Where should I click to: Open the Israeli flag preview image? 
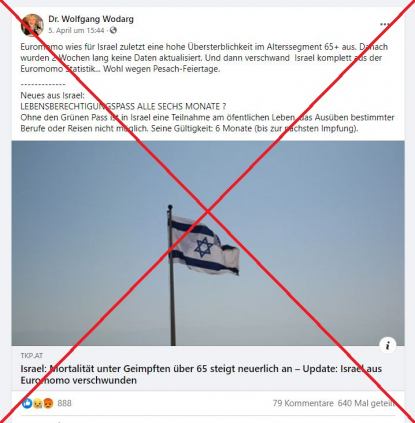[208, 243]
